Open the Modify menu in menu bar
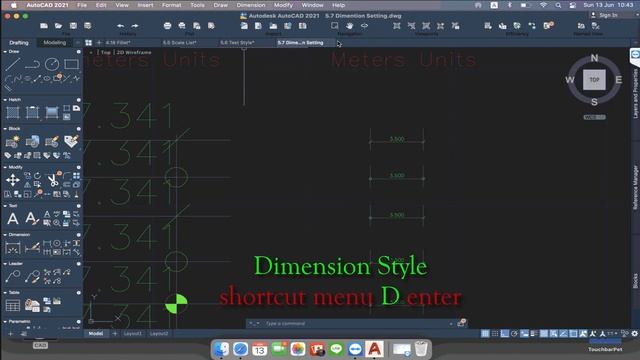The height and width of the screenshot is (360, 640). point(283,5)
